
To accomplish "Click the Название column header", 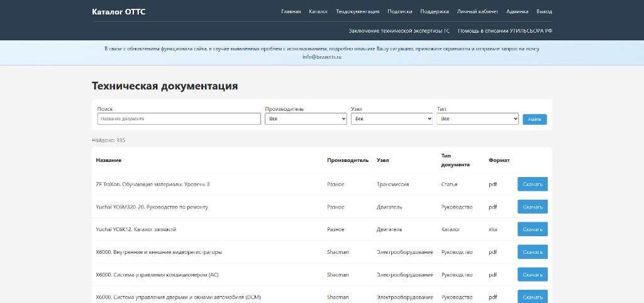I will (108, 161).
